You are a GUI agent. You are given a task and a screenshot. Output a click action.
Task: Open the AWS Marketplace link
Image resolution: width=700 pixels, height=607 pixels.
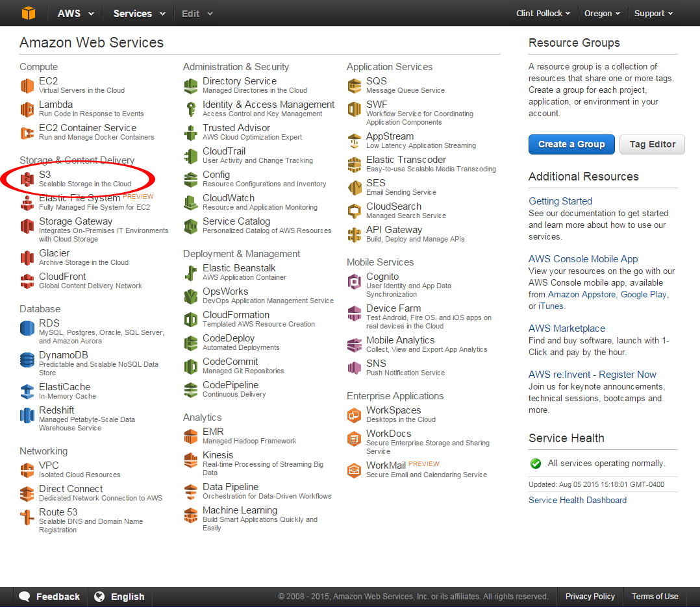(567, 328)
